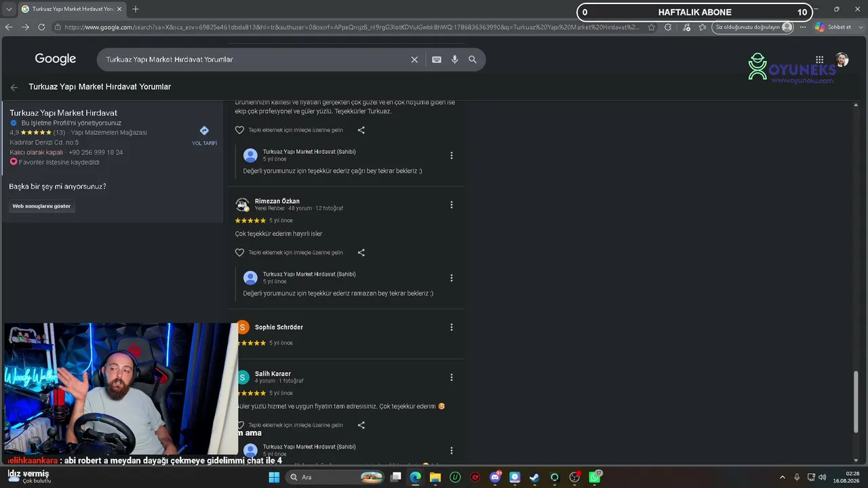
Task: Open Task View on the taskbar
Action: 396,477
